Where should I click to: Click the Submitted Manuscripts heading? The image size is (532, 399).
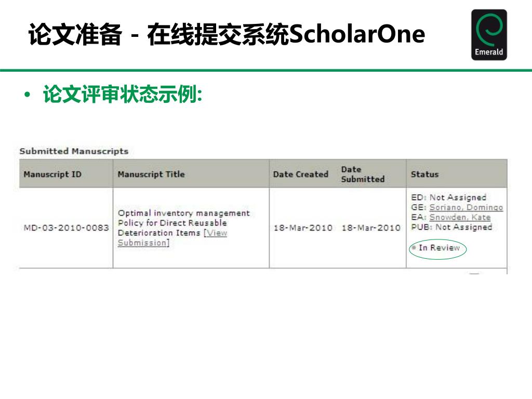[x=74, y=151]
